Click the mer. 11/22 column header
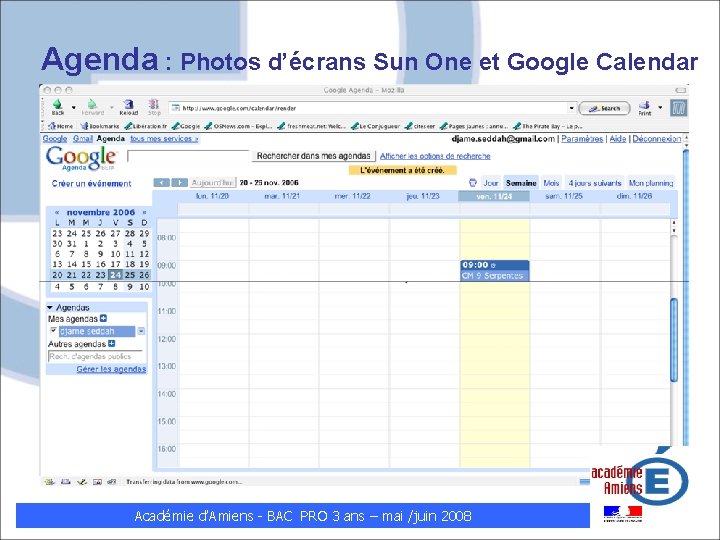The width and height of the screenshot is (720, 540). (353, 196)
